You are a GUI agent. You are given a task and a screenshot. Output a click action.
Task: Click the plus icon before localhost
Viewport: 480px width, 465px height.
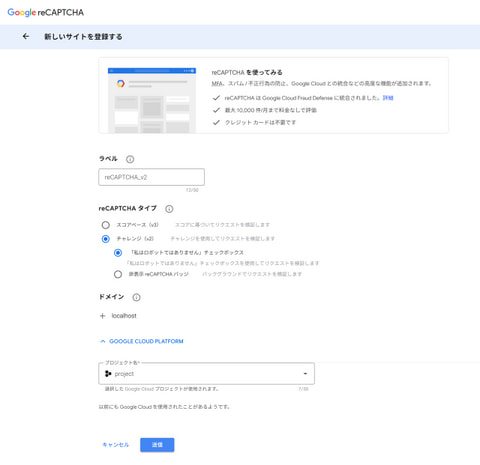pyautogui.click(x=103, y=316)
